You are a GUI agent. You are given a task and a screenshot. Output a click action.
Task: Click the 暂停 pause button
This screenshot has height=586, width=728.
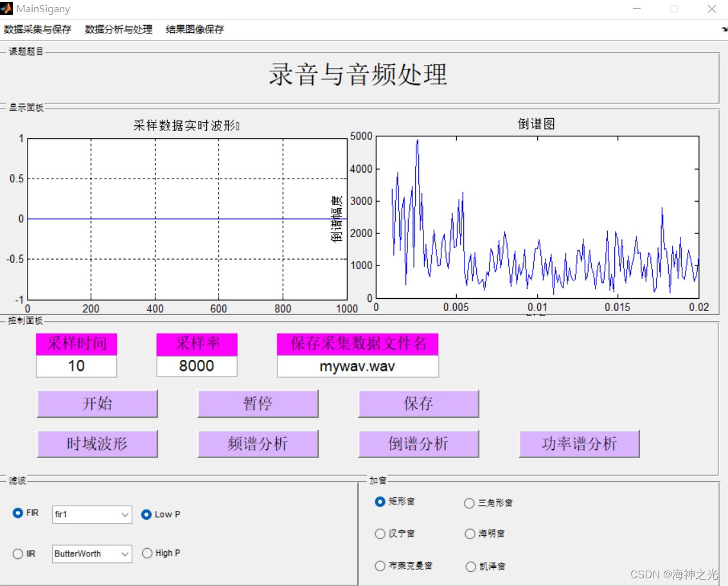[258, 404]
